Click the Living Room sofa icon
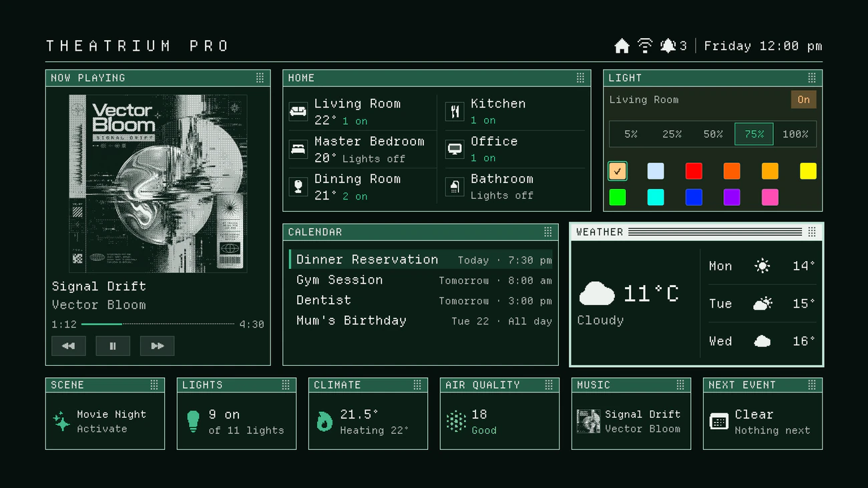Viewport: 868px width, 488px height. point(298,111)
